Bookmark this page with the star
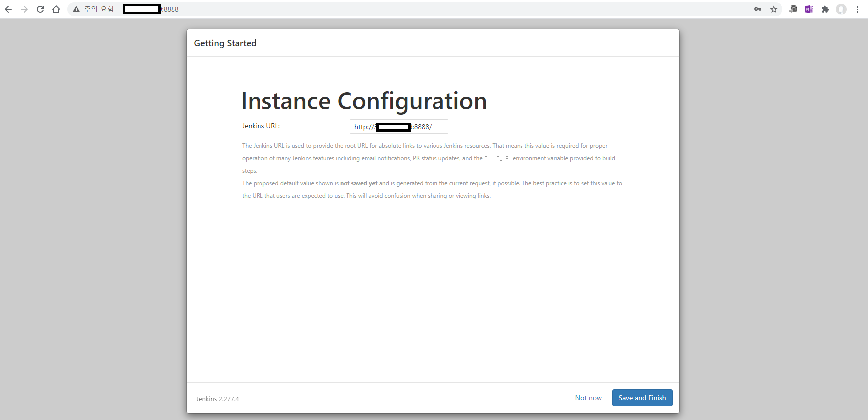 (774, 9)
